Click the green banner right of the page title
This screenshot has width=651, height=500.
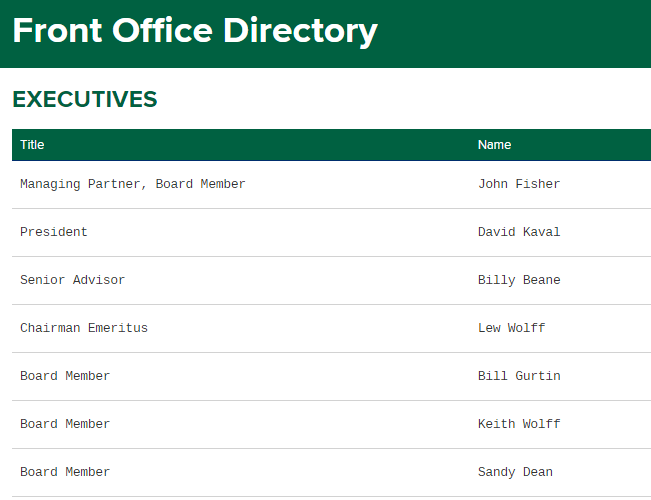pyautogui.click(x=520, y=32)
